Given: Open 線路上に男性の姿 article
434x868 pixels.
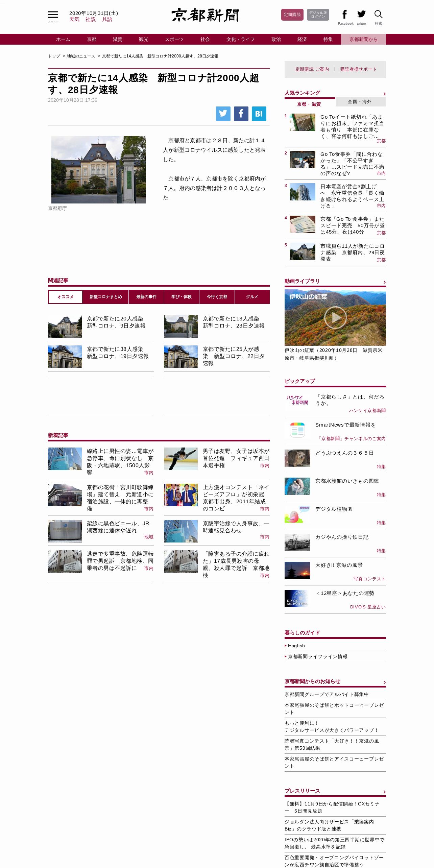Looking at the screenshot, I should pyautogui.click(x=120, y=462).
